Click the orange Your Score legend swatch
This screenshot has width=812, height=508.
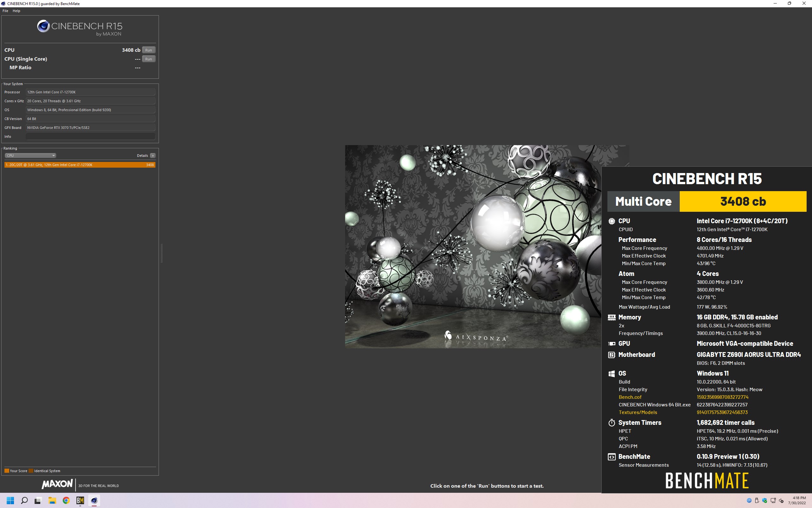click(x=7, y=471)
